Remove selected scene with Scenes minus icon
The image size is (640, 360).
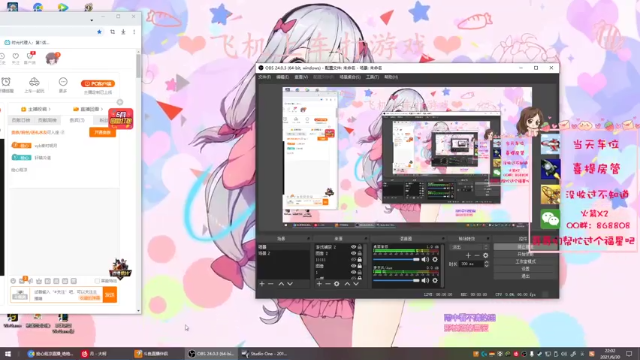point(271,284)
